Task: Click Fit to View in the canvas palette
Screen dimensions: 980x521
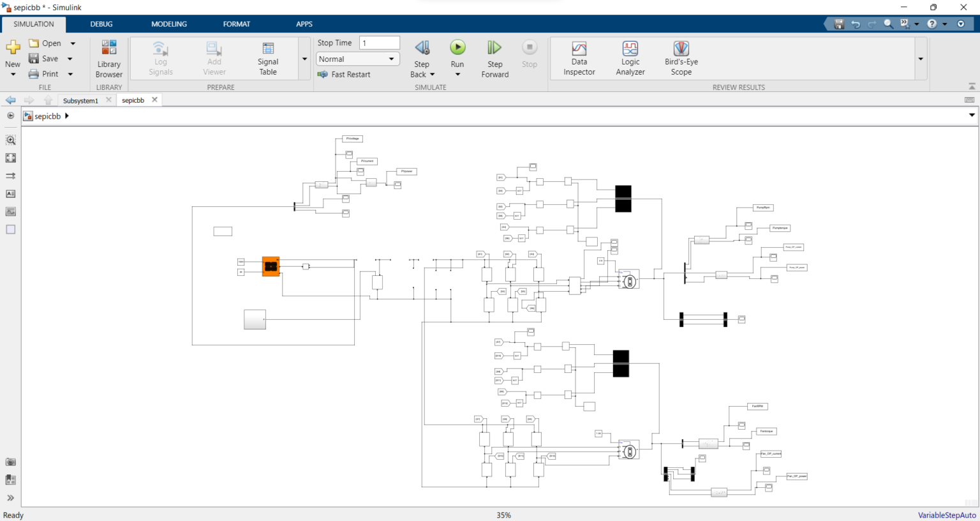Action: point(11,158)
